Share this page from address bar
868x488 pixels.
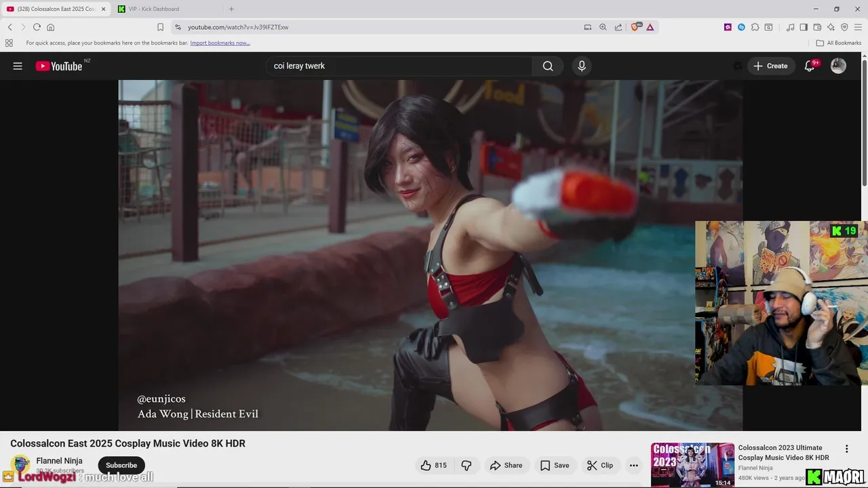coord(618,27)
